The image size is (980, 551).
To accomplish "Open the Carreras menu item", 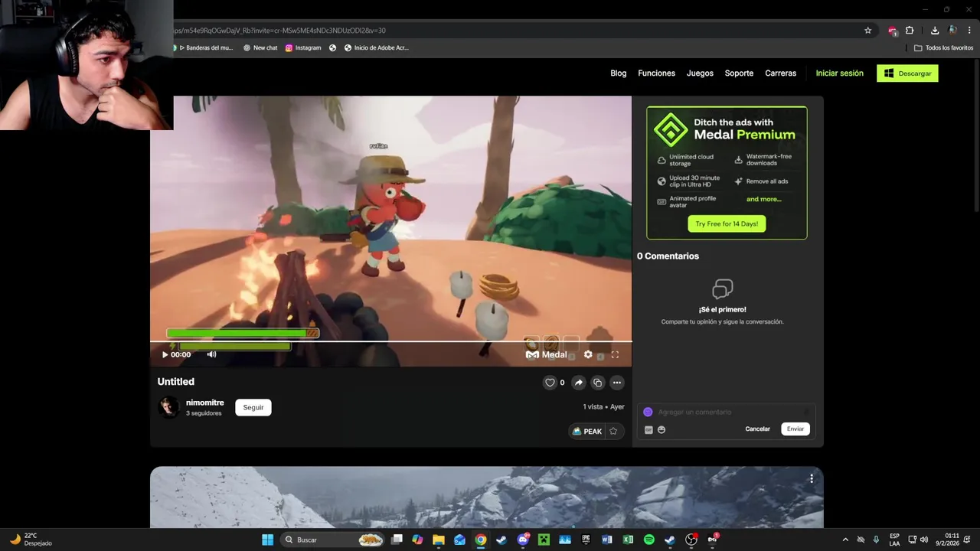I will tap(781, 73).
